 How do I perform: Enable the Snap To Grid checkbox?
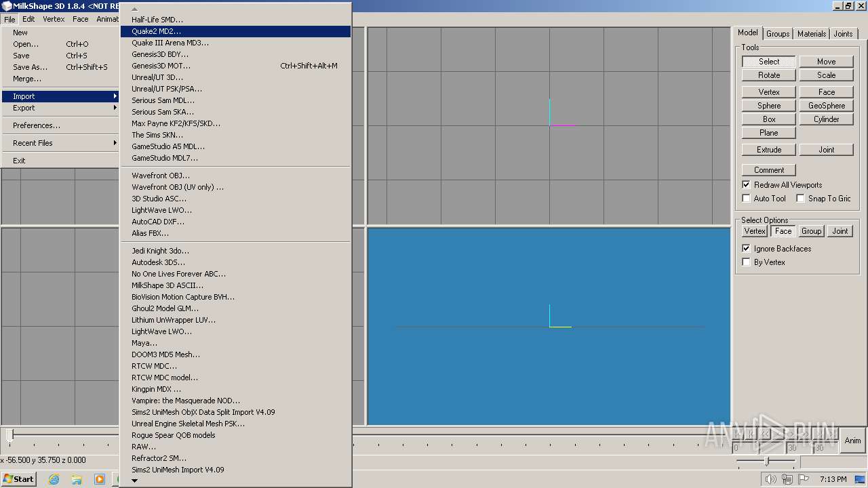[801, 199]
